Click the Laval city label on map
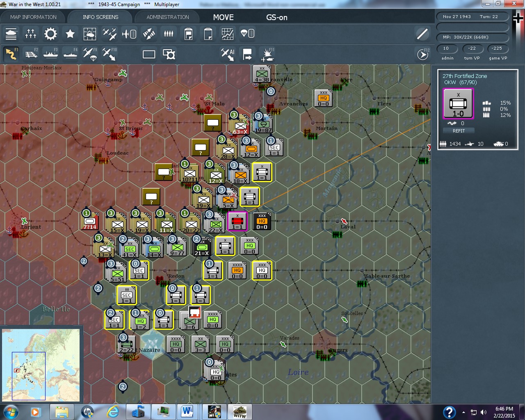Image resolution: width=525 pixels, height=420 pixels. click(x=348, y=227)
